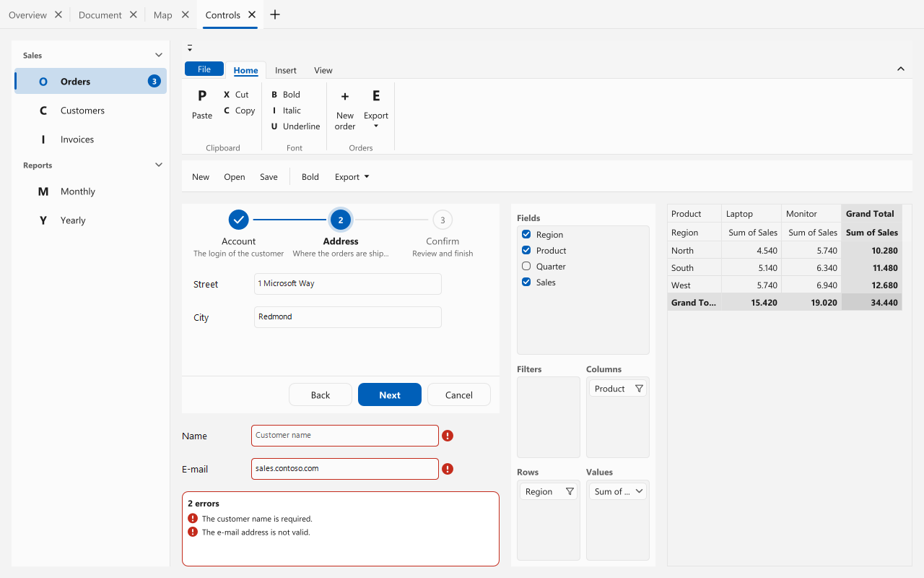Collapse the Sales section in the sidebar
The image size is (924, 578).
pyautogui.click(x=159, y=55)
